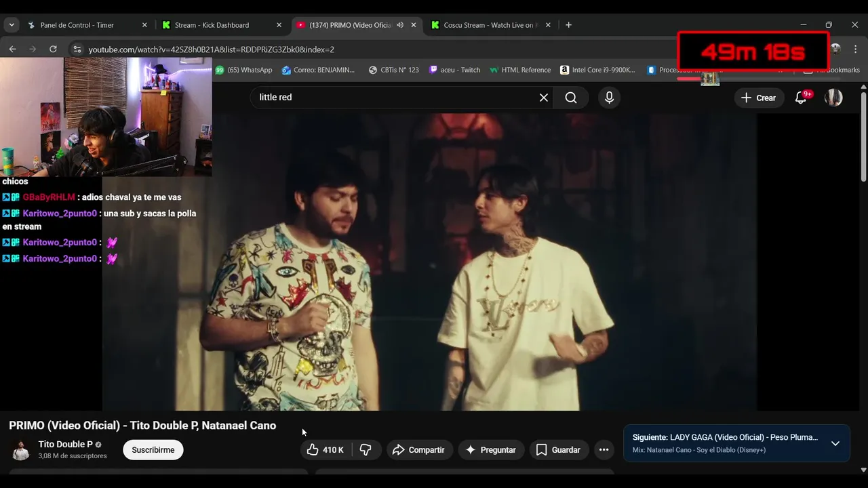Open the Tito Double P channel name
The width and height of the screenshot is (868, 488).
click(x=65, y=445)
